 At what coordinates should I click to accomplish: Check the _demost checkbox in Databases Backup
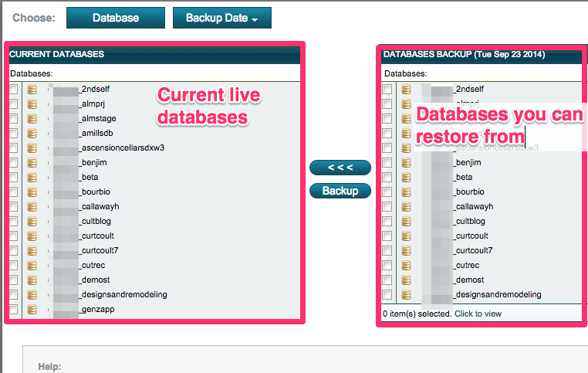[387, 280]
